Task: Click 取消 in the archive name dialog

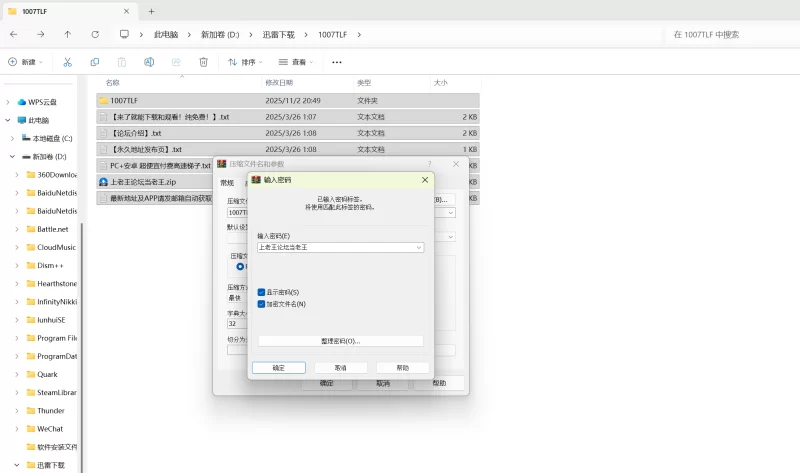Action: (383, 383)
